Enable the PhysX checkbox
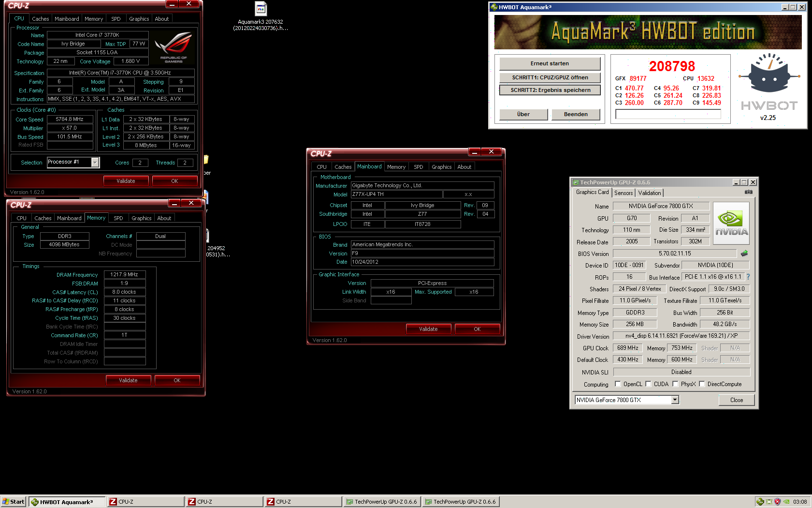The width and height of the screenshot is (812, 508). (675, 384)
